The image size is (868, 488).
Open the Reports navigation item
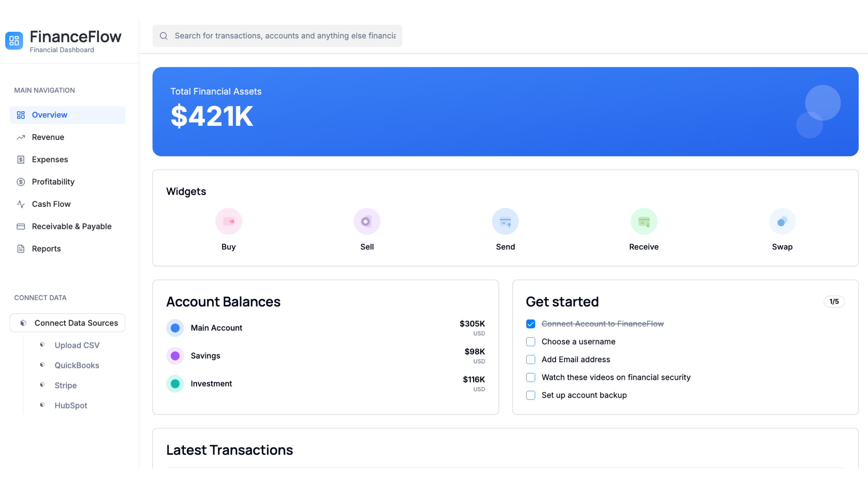tap(46, 249)
